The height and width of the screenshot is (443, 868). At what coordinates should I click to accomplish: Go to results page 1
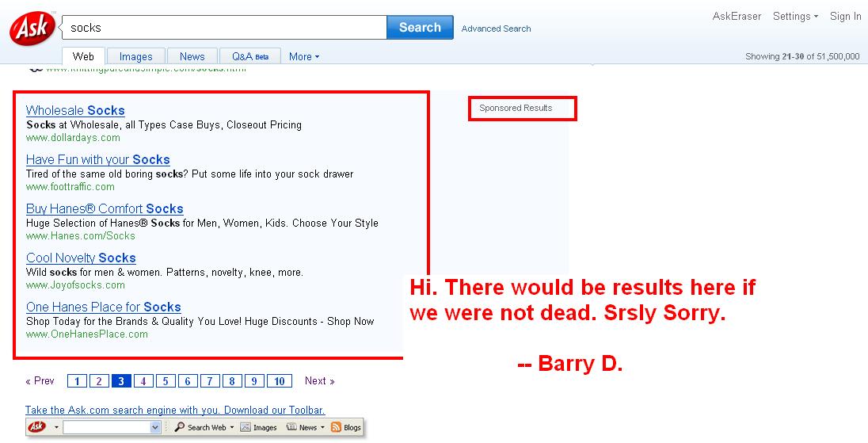77,381
